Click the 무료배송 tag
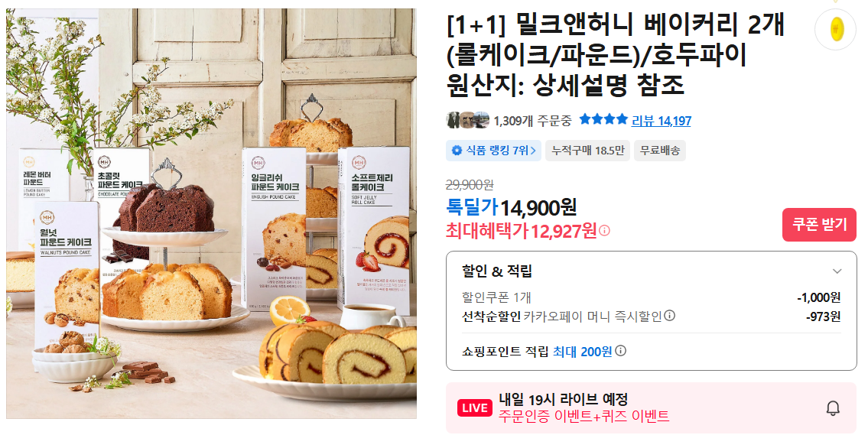Image resolution: width=868 pixels, height=435 pixels. tap(660, 151)
